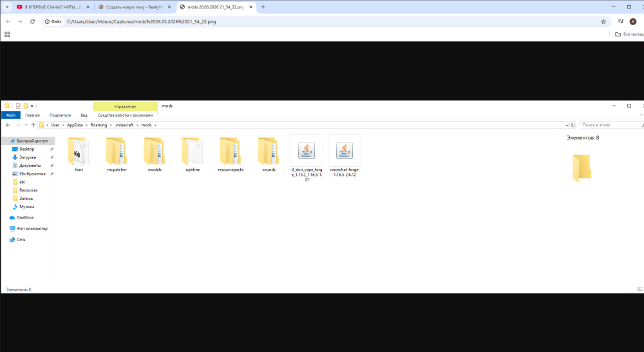Image resolution: width=644 pixels, height=352 pixels.
Task: Bookmark this page with the star
Action: (x=603, y=21)
